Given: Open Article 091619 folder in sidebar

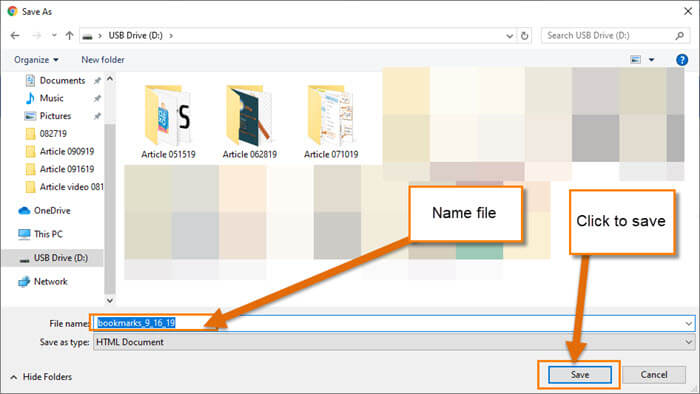Looking at the screenshot, I should (67, 169).
